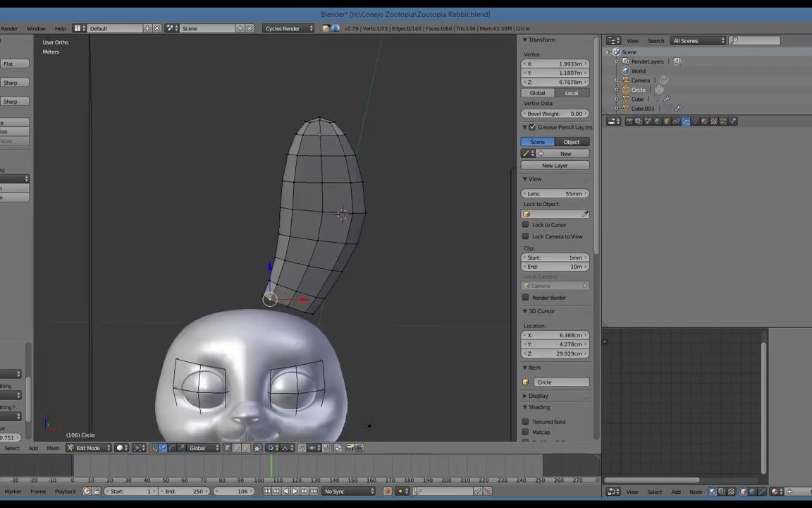The width and height of the screenshot is (812, 508).
Task: Open the All Scenes dropdown in the Outliner
Action: click(698, 40)
